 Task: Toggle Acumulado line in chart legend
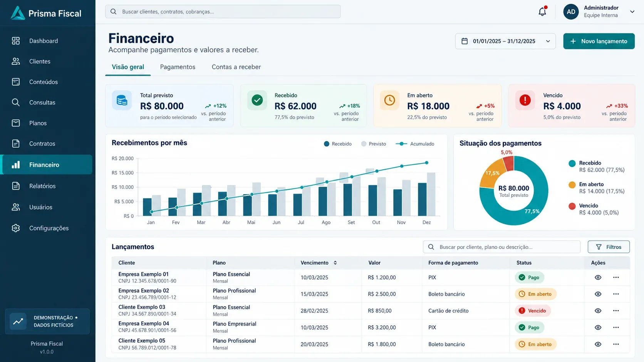(415, 144)
